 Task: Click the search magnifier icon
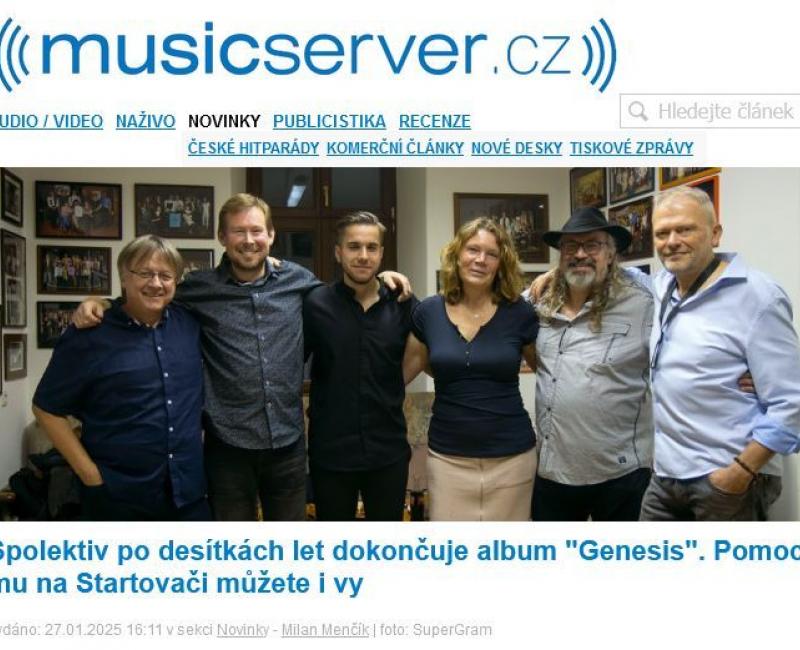(638, 111)
